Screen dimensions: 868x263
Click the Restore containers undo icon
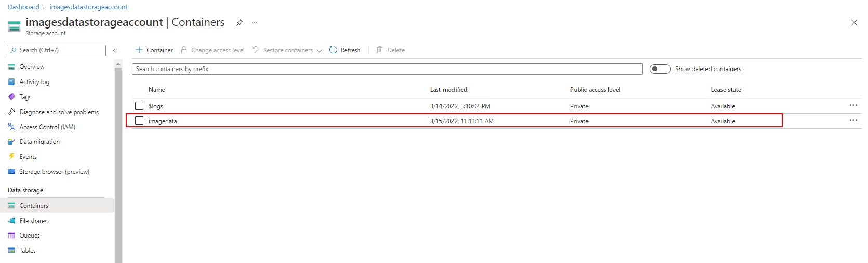256,50
